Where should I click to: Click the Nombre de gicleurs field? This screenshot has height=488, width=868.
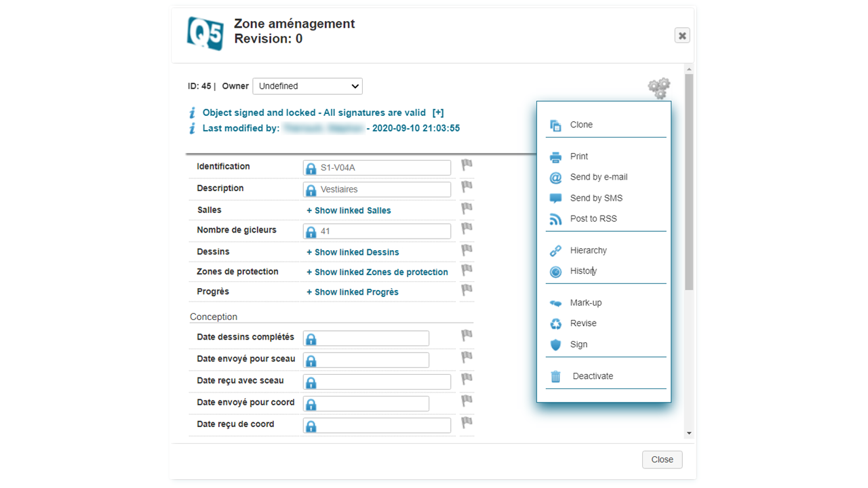click(377, 231)
